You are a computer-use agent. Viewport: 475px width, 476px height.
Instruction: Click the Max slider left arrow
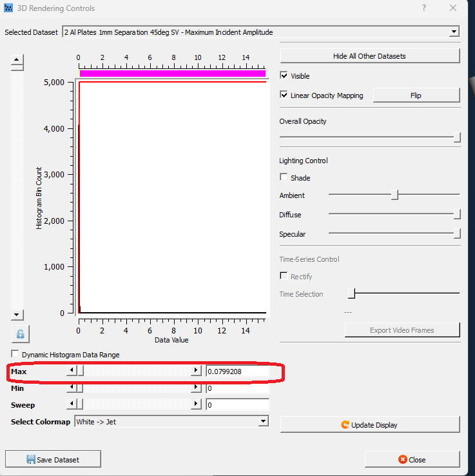click(x=72, y=371)
